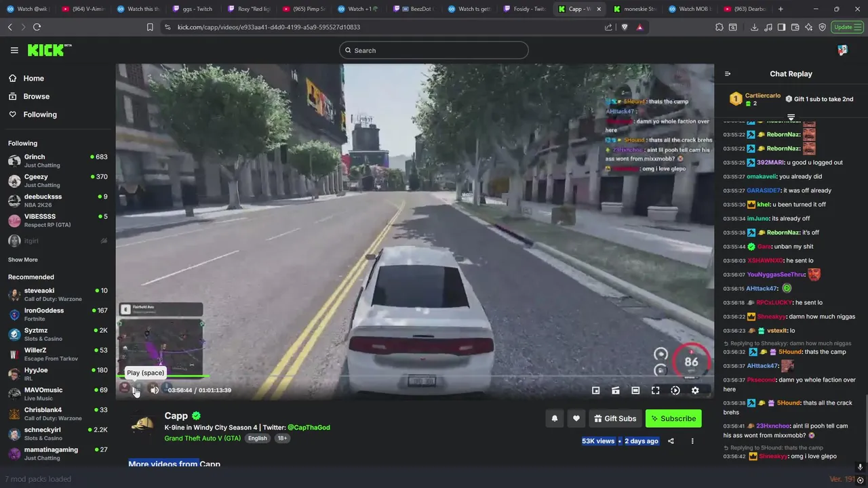This screenshot has width=868, height=488.
Task: Click the browser address bar URL
Action: pos(269,27)
